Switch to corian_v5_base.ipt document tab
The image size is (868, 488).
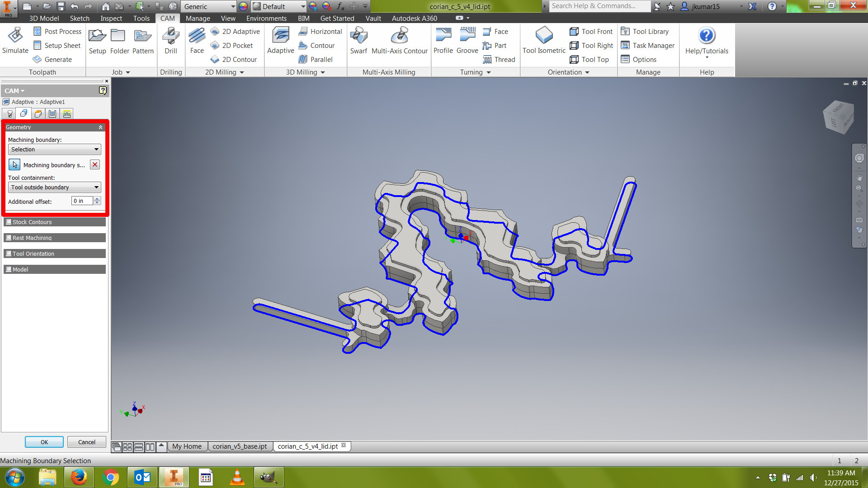point(240,446)
